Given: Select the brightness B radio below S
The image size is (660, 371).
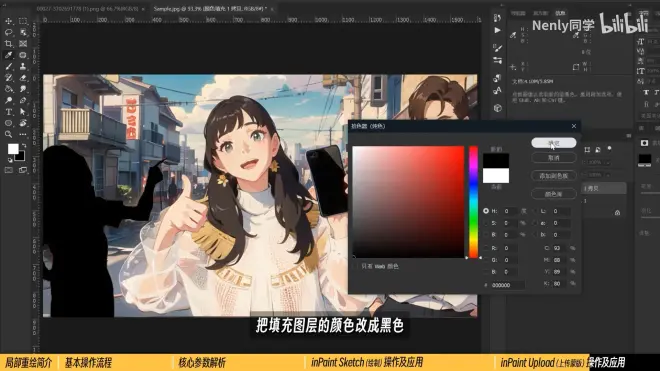Looking at the screenshot, I should click(486, 235).
